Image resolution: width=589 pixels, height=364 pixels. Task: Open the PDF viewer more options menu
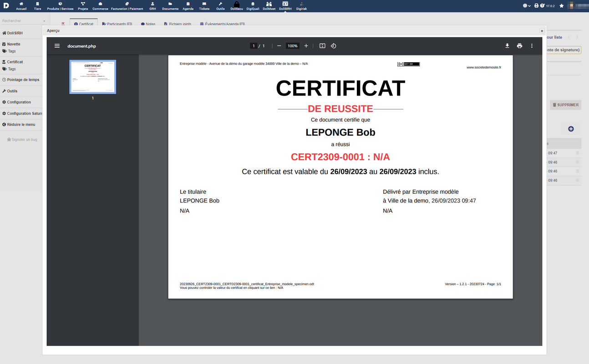click(x=532, y=46)
